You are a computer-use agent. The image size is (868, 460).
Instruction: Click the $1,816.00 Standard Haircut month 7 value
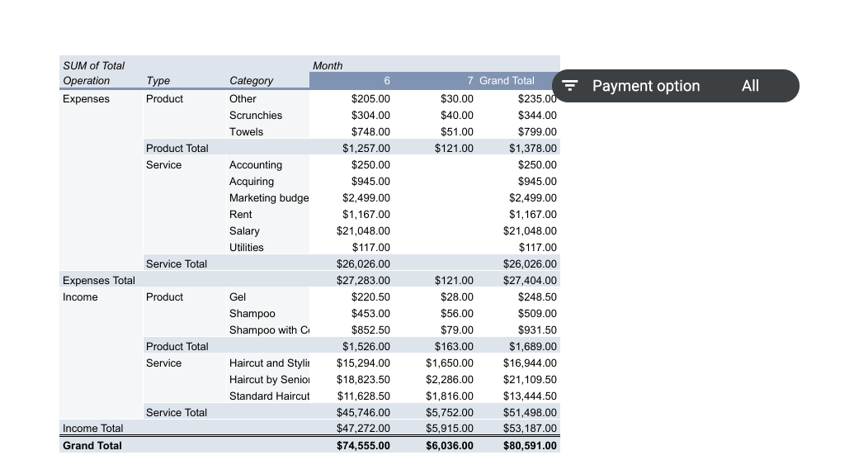(450, 396)
